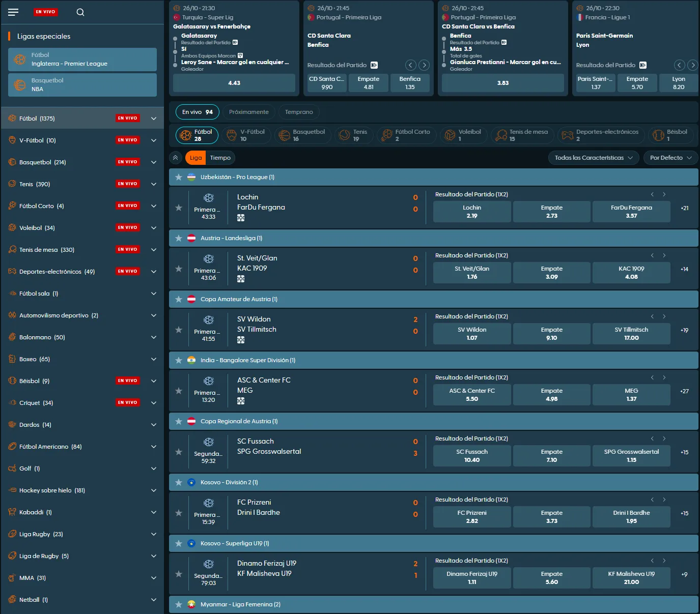The image size is (700, 614).
Task: Open +21 more markets for Lochin match
Action: tap(684, 208)
